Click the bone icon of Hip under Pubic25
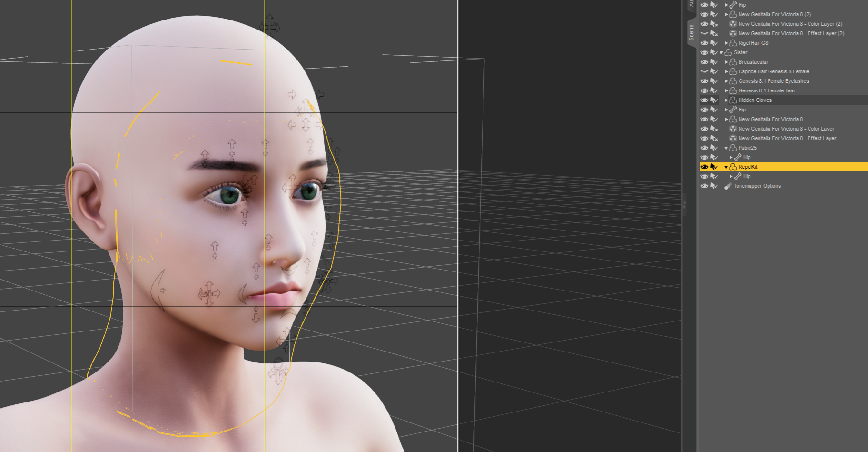This screenshot has width=868, height=452. click(738, 157)
